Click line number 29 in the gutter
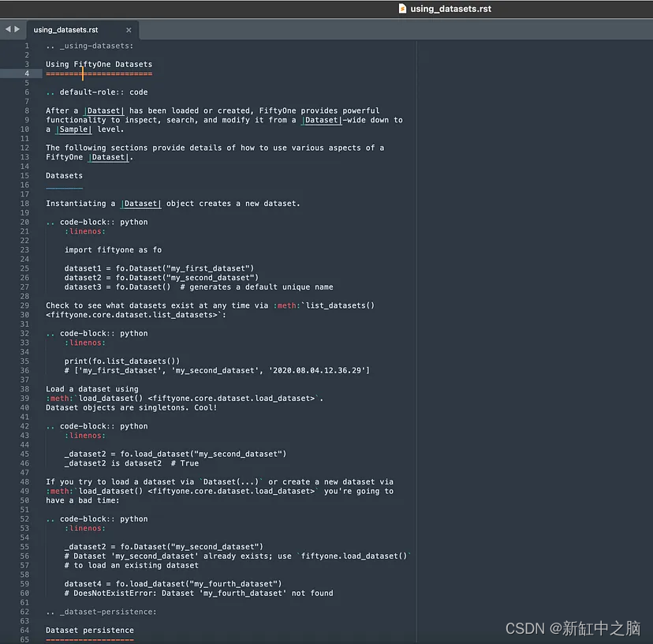This screenshot has width=653, height=644. point(25,305)
